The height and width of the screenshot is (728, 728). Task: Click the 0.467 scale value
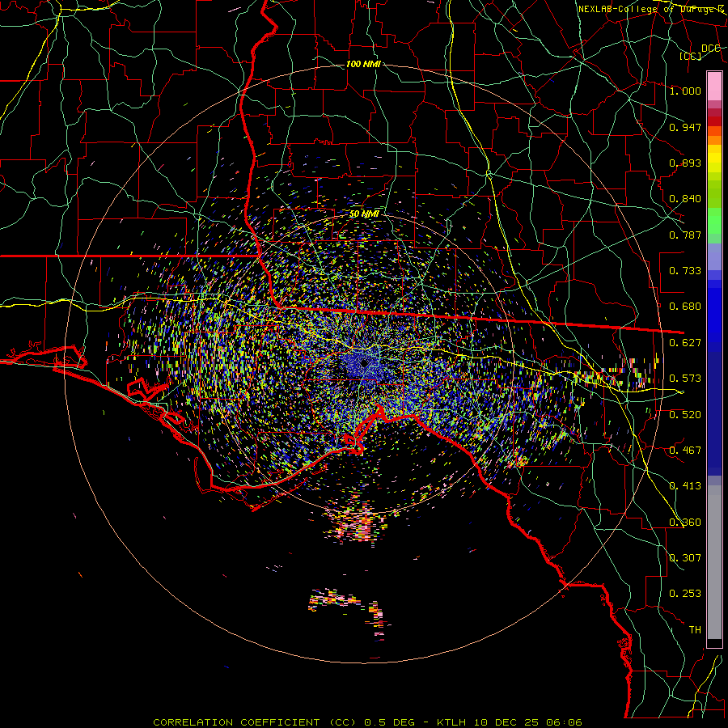click(685, 450)
